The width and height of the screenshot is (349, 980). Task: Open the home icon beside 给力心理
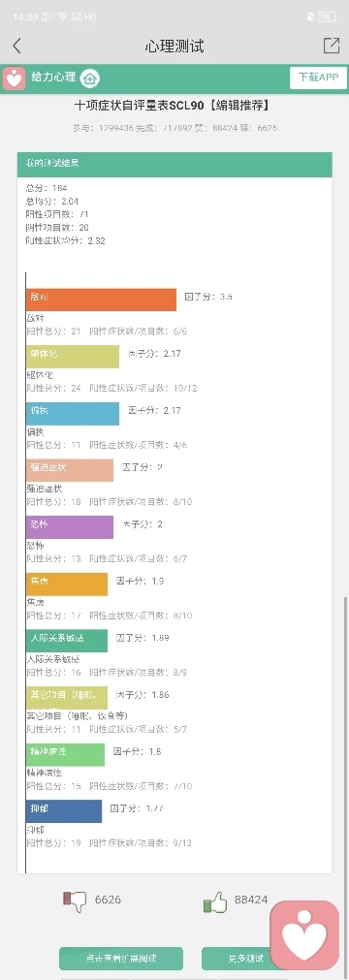tap(91, 79)
